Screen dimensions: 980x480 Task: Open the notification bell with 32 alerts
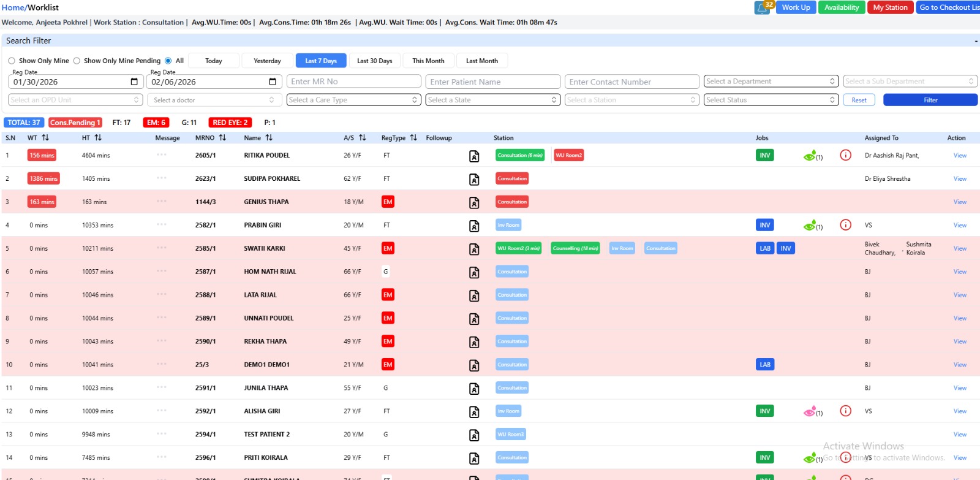pos(762,8)
